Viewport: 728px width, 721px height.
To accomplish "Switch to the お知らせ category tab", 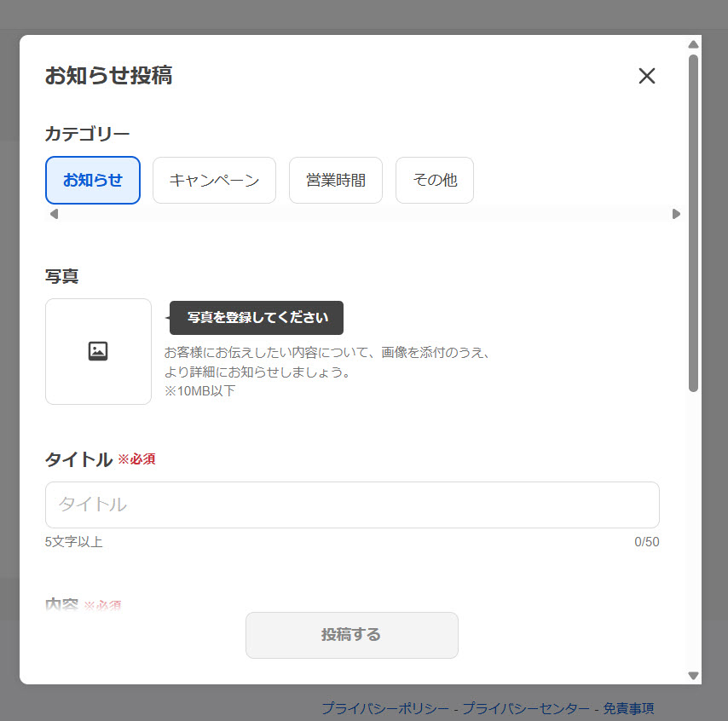I will point(93,180).
